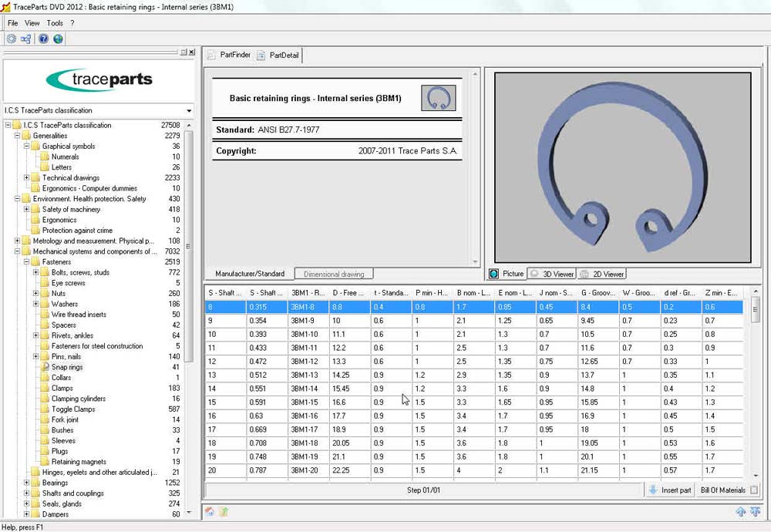Click the TraceParts app icon in title bar

click(x=6, y=7)
